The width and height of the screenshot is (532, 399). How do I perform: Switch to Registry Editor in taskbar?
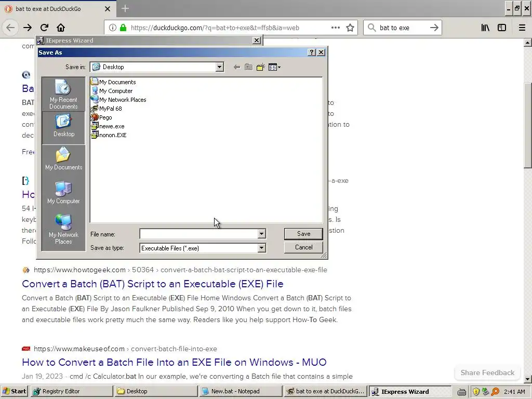pos(72,391)
